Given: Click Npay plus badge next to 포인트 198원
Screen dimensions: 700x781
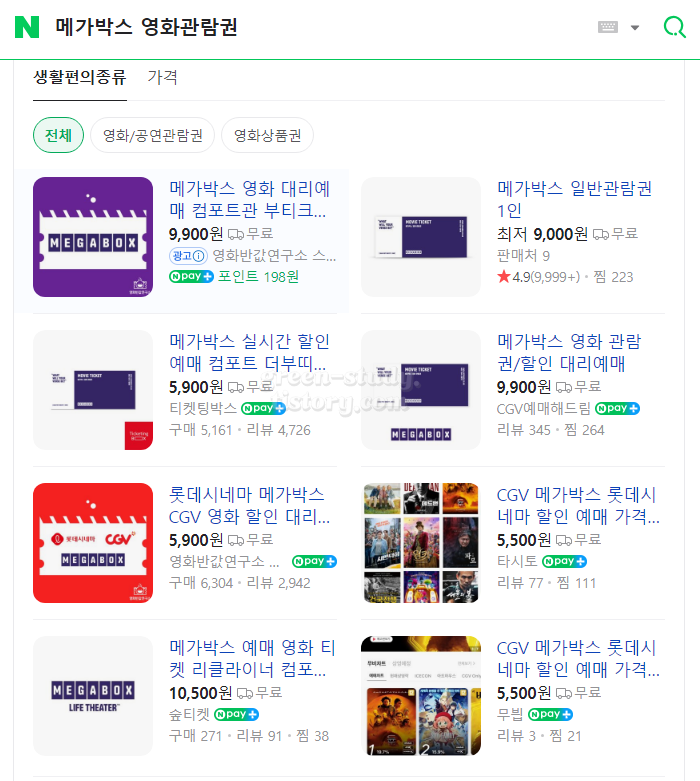Looking at the screenshot, I should (191, 276).
